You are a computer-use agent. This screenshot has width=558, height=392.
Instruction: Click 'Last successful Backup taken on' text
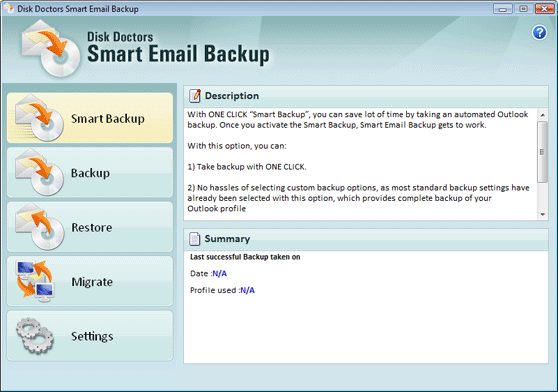[245, 257]
